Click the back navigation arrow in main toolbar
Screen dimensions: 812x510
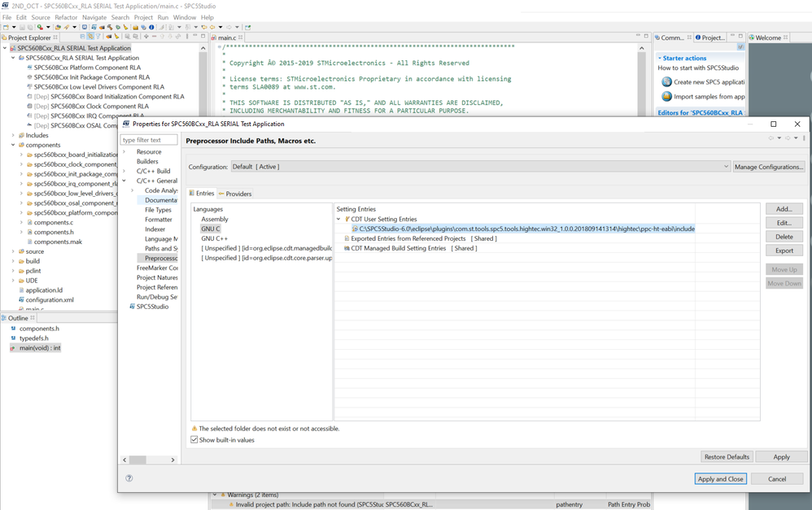pyautogui.click(x=212, y=27)
